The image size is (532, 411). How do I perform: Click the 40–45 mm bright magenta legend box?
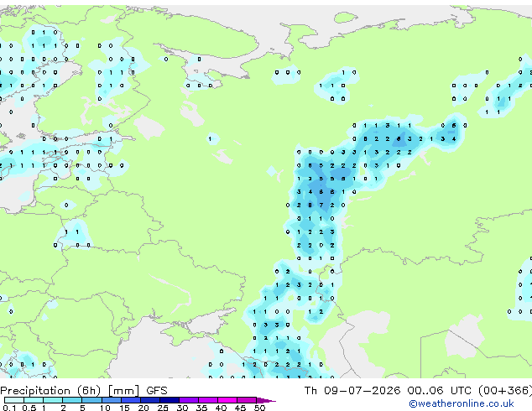[x=227, y=400]
